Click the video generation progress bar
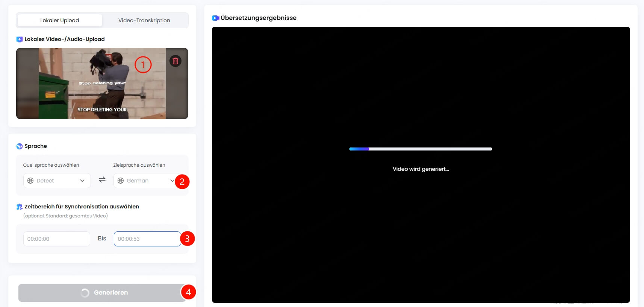This screenshot has width=644, height=307. pos(420,149)
